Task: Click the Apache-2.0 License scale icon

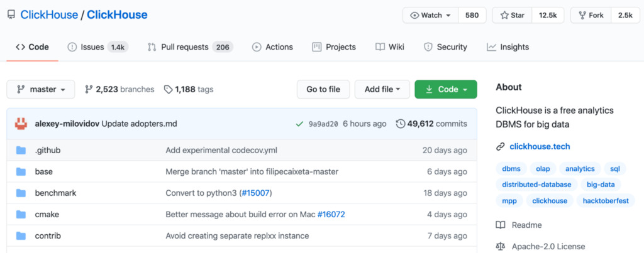Action: [501, 246]
